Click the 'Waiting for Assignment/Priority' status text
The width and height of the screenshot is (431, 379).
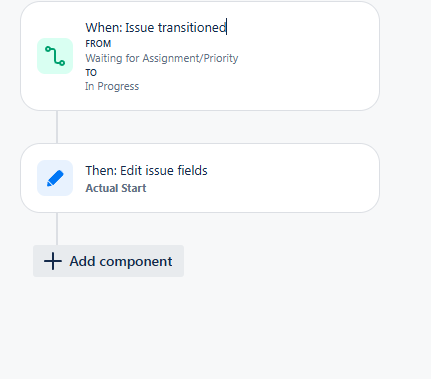pos(162,58)
